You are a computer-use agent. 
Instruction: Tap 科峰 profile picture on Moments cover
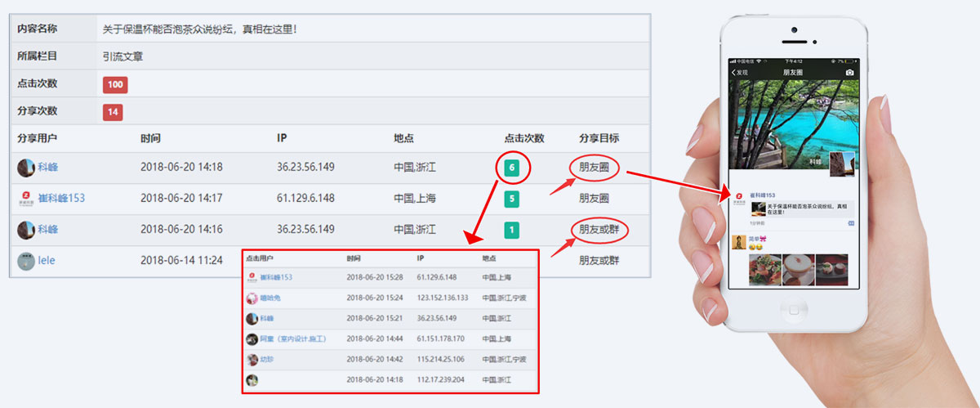point(844,164)
